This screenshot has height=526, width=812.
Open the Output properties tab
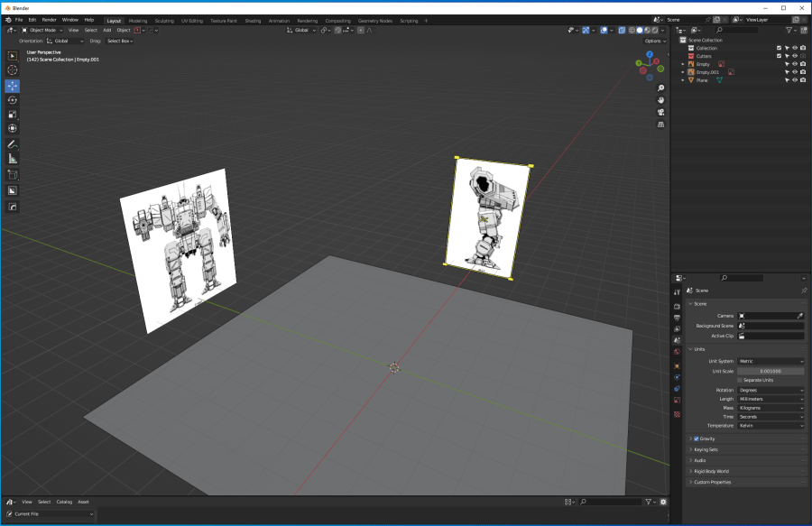pos(677,318)
